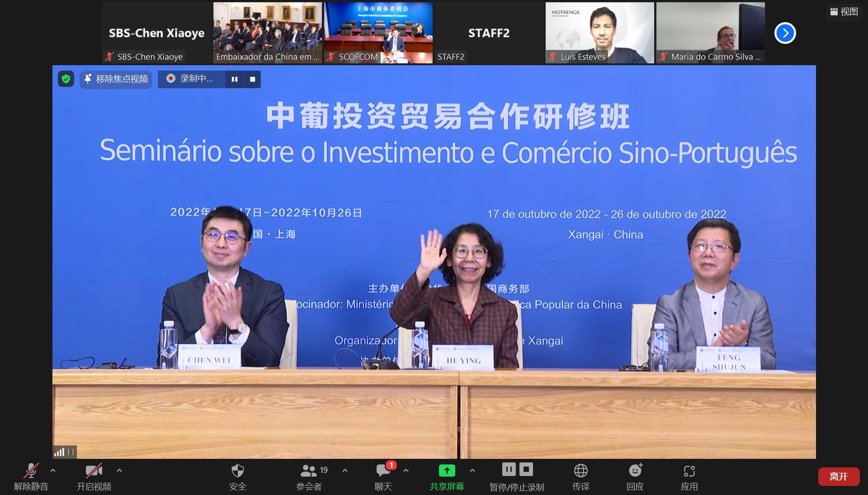Select Luís Esteves video thumbnail
Image resolution: width=868 pixels, height=495 pixels.
tap(599, 33)
